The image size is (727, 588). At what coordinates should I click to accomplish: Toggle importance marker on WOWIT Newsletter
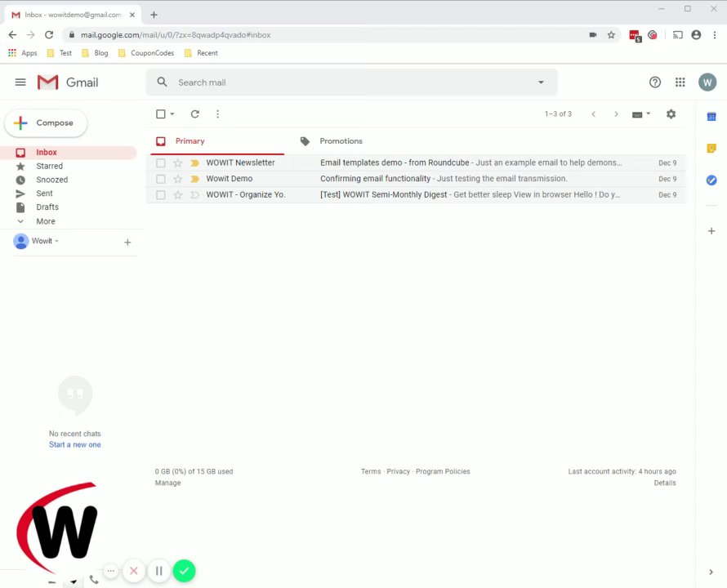pos(194,163)
